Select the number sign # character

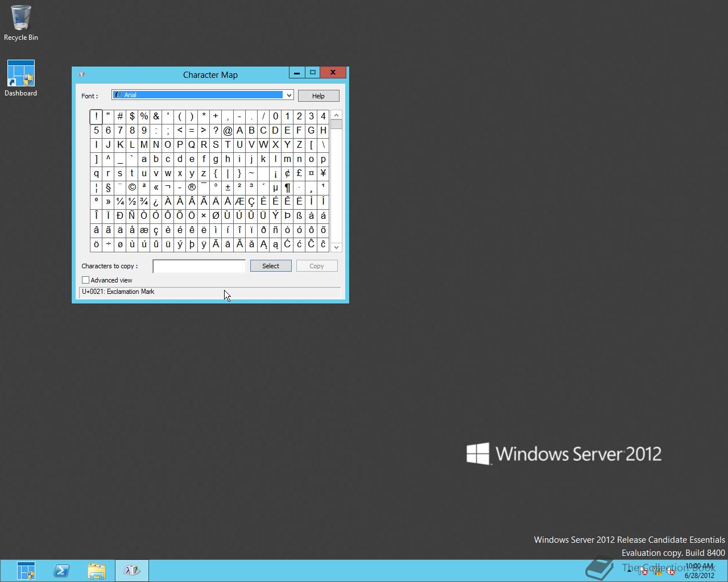click(x=120, y=117)
